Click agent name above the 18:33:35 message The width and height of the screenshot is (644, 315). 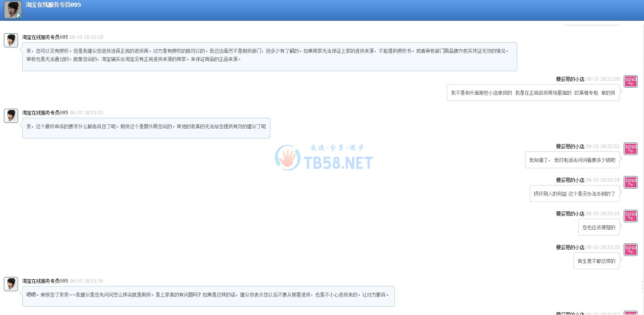click(45, 113)
